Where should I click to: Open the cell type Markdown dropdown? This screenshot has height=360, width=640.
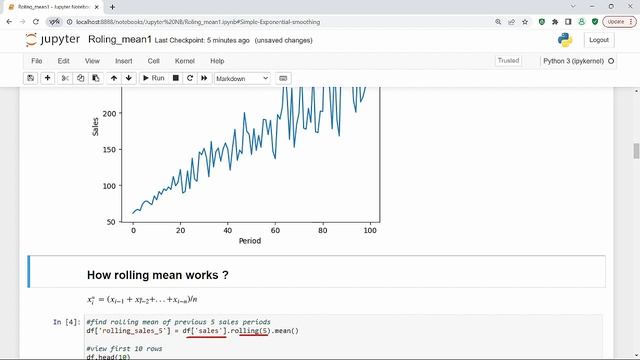[x=242, y=78]
